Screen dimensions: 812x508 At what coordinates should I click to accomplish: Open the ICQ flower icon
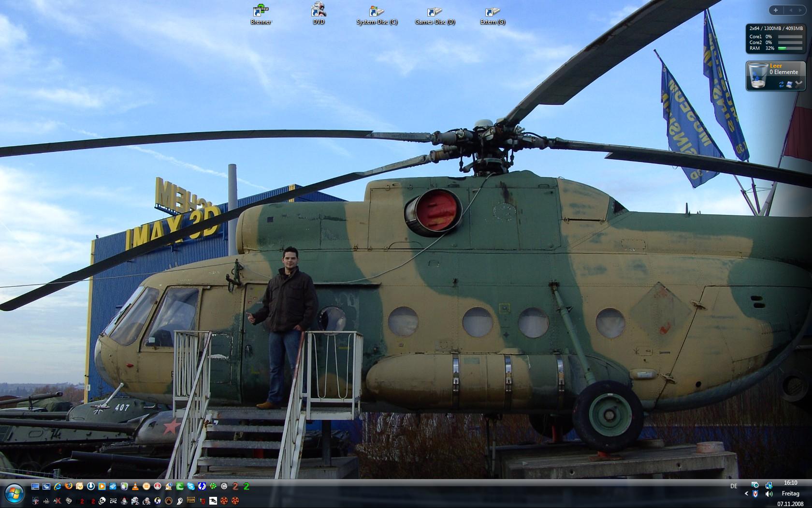[x=213, y=486]
